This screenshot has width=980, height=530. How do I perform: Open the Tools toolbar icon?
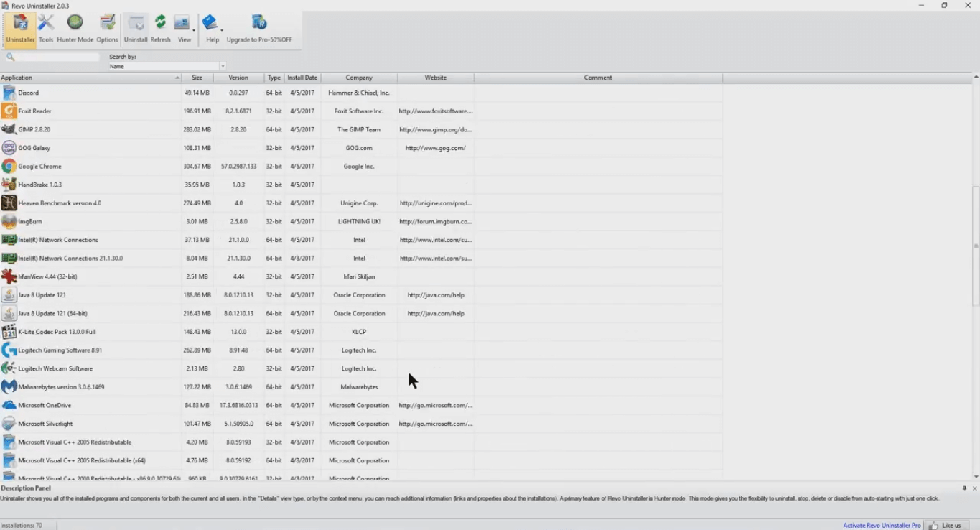pyautogui.click(x=46, y=29)
